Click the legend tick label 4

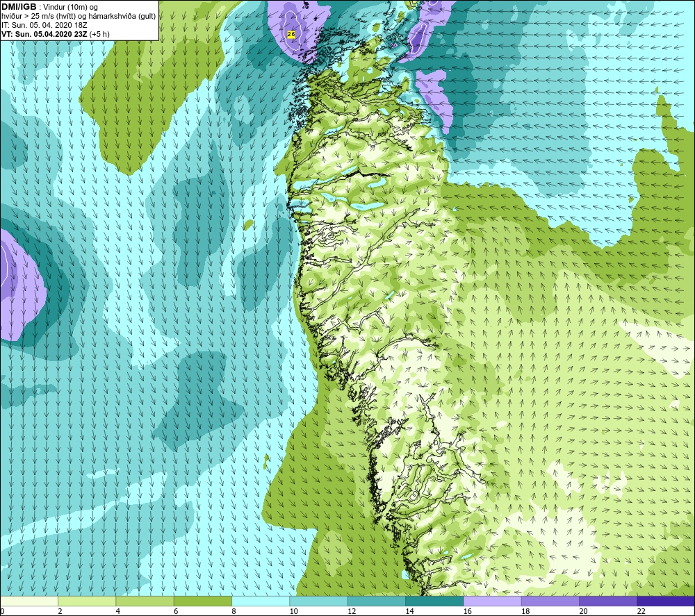(x=118, y=611)
